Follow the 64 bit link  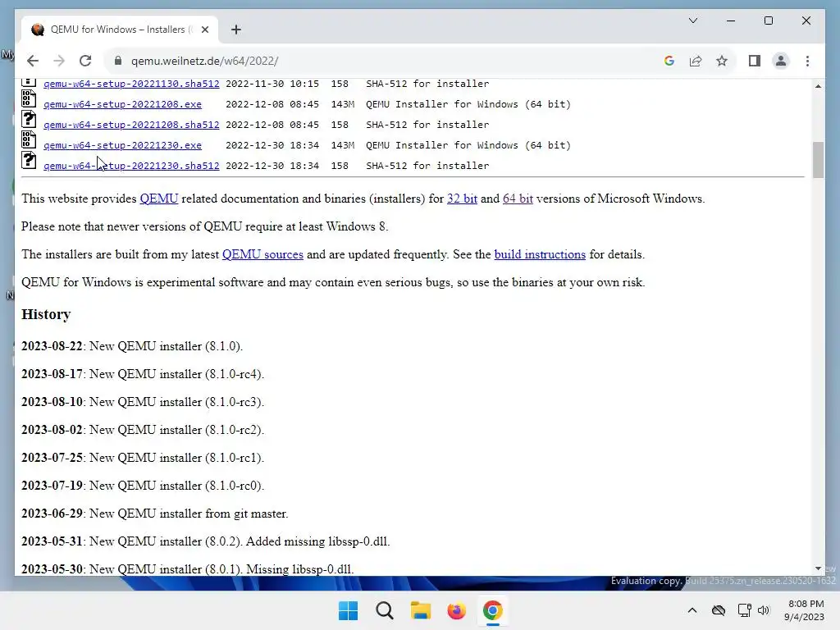[518, 199]
